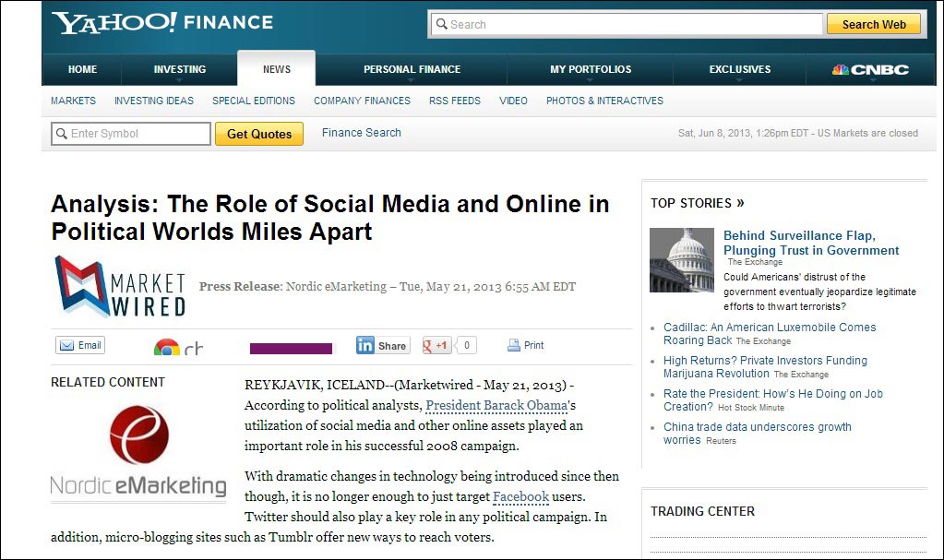Click the Yahoo! Finance logo

click(162, 23)
